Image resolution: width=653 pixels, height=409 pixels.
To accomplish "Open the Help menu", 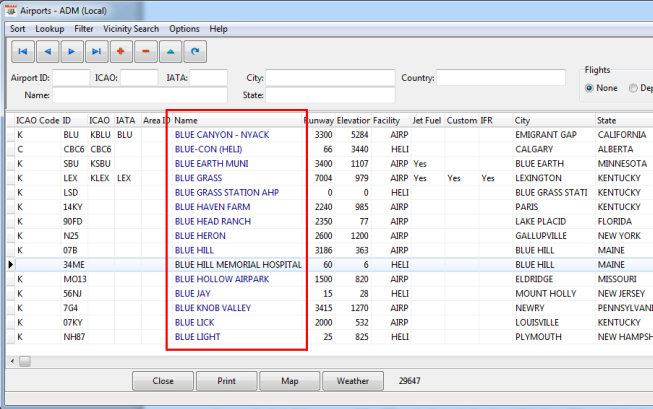I will pyautogui.click(x=218, y=29).
